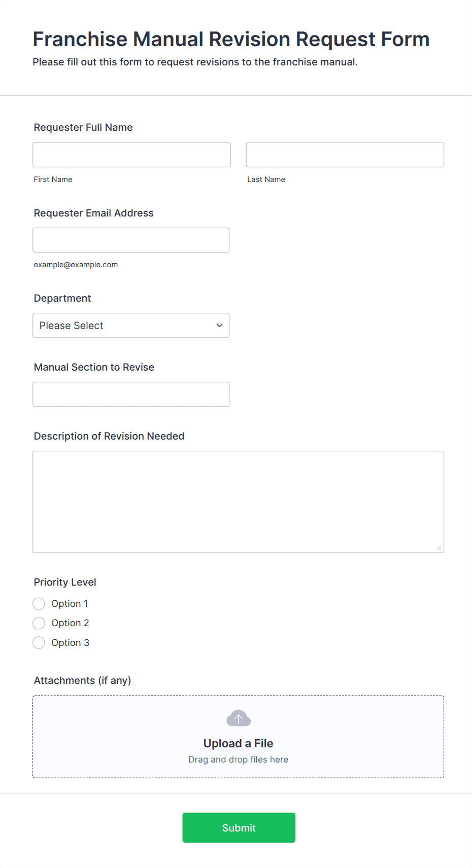Click the Description of Revision Needed textarea
Viewport: 472px width, 868px height.
pos(238,501)
